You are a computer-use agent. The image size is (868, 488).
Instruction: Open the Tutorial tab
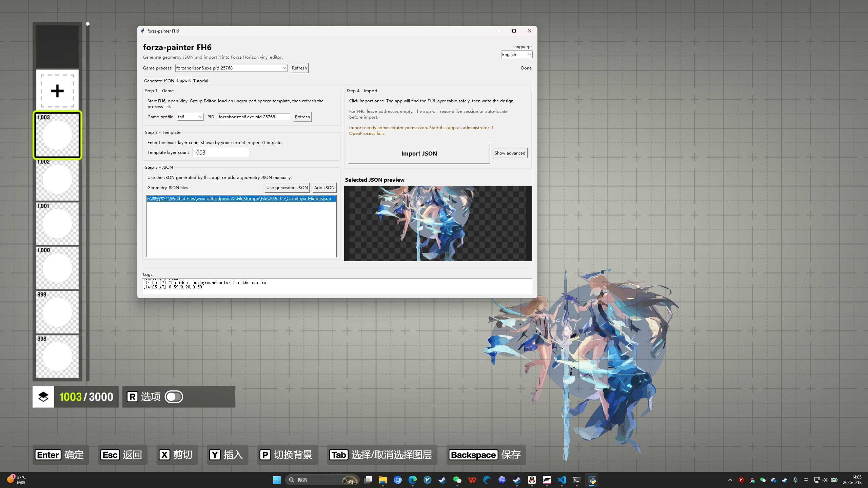click(x=200, y=81)
